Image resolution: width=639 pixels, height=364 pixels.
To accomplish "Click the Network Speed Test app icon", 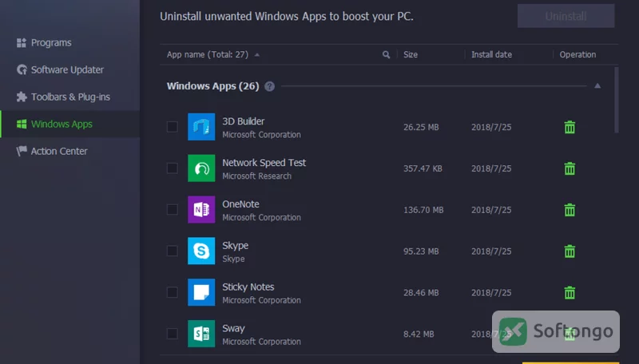I will (x=201, y=168).
